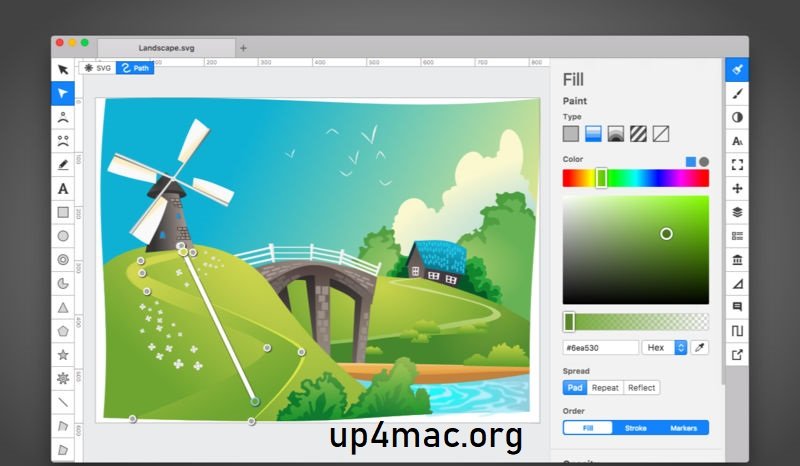Choose the Reflect spread option
Screen dimensions: 800x466
pos(641,388)
